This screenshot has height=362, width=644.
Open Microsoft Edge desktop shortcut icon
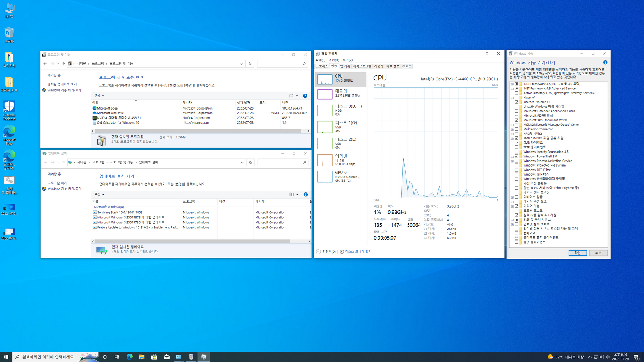[9, 135]
